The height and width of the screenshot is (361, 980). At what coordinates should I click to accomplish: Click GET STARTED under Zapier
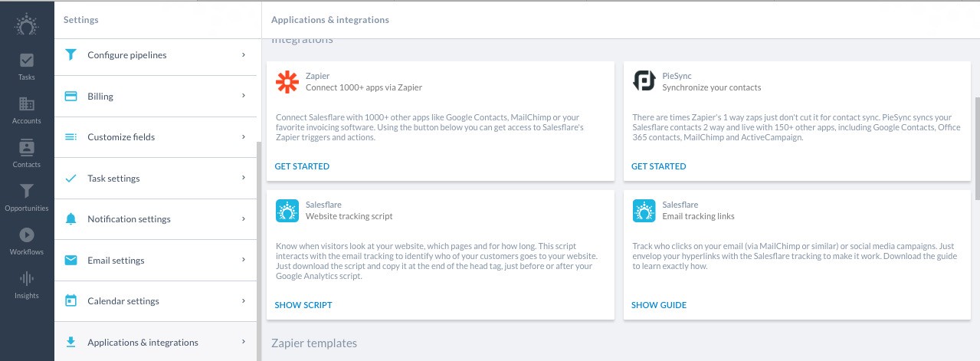click(x=302, y=166)
